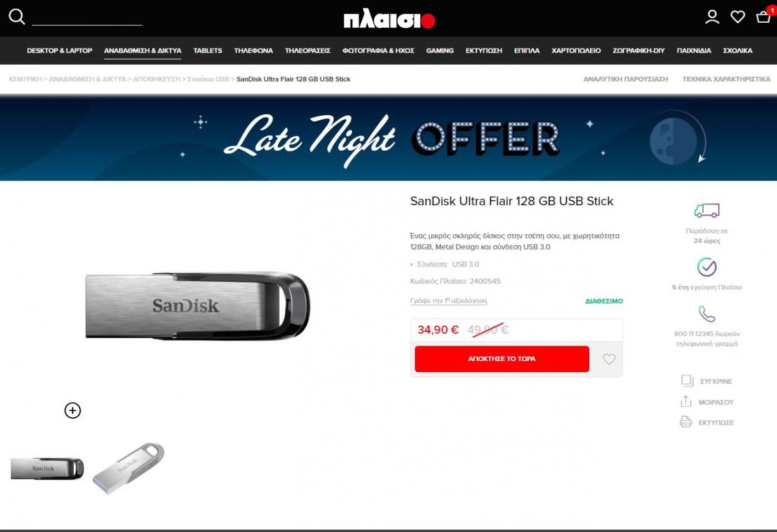Click the delivery truck icon

tap(706, 210)
